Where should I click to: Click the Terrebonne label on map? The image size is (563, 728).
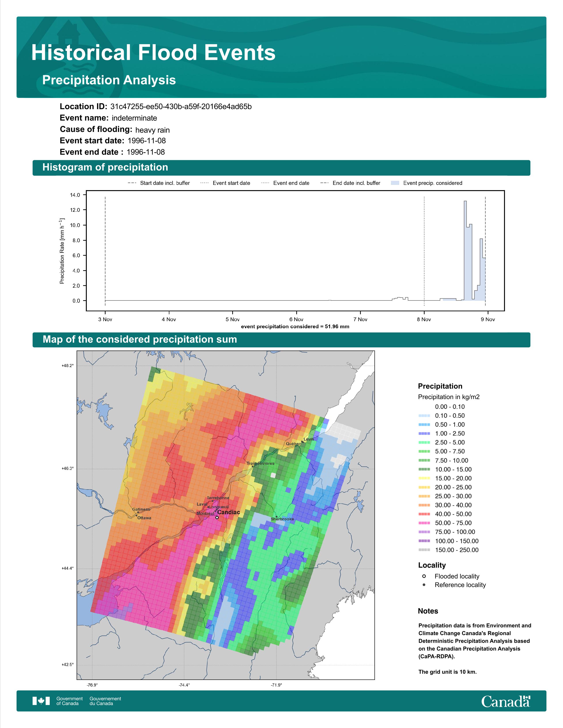[218, 498]
